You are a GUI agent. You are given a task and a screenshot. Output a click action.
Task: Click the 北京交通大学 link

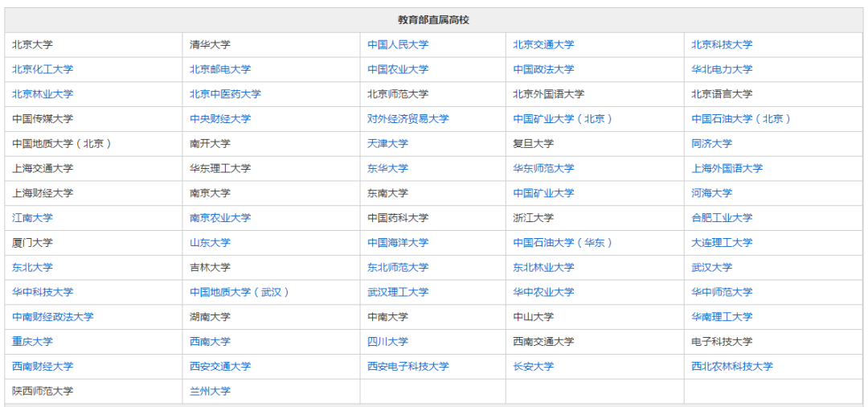543,45
